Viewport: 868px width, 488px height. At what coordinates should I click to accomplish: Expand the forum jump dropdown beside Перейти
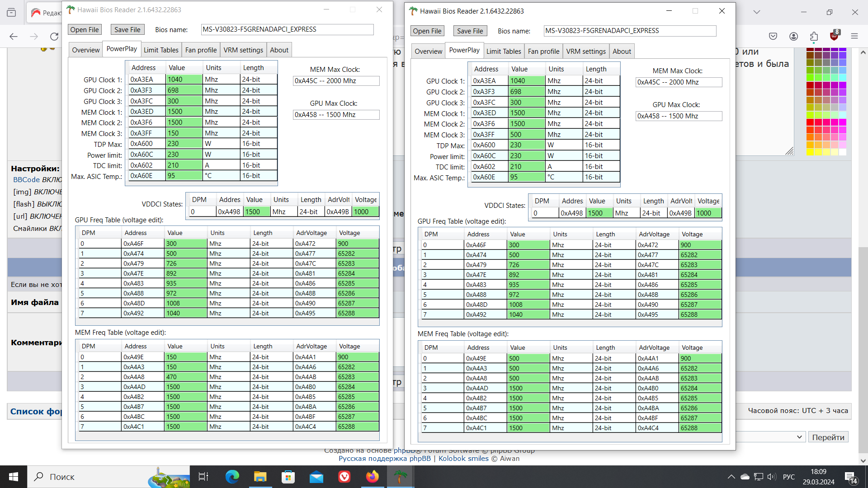(x=799, y=437)
